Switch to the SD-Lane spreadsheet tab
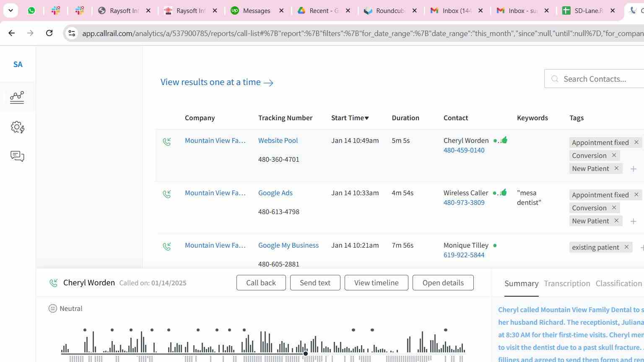 [x=589, y=10]
